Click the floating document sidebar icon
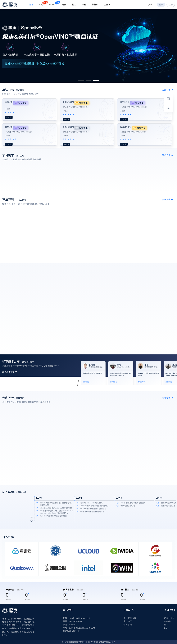 tap(168, 99)
